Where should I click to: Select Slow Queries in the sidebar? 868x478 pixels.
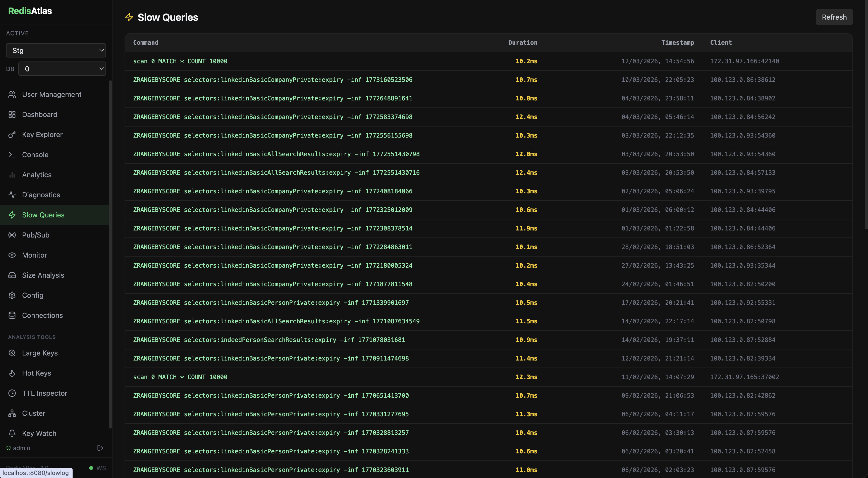tap(43, 215)
